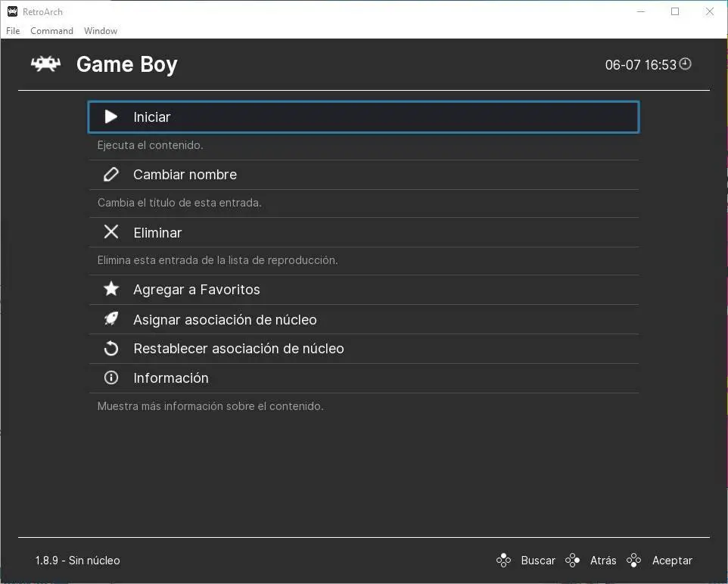Screen dimensions: 728x584
Task: Click the play triangle icon beside Iniciar
Action: tap(111, 116)
